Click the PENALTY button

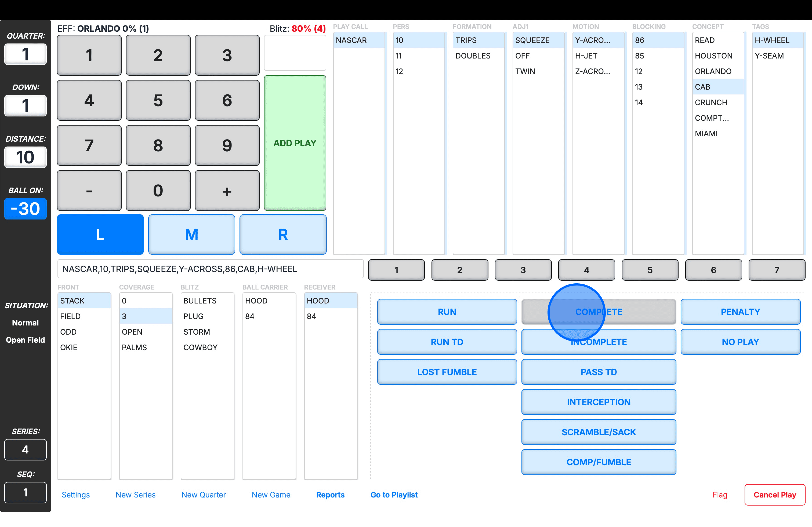741,312
